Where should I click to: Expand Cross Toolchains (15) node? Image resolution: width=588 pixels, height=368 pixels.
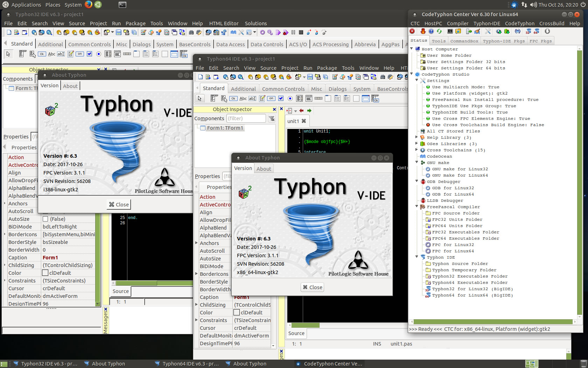point(417,150)
